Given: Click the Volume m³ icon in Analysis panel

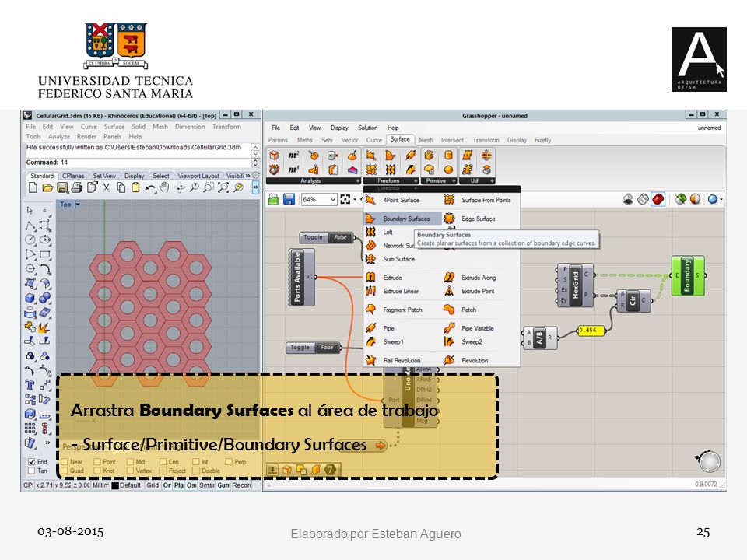Looking at the screenshot, I should pos(293,169).
